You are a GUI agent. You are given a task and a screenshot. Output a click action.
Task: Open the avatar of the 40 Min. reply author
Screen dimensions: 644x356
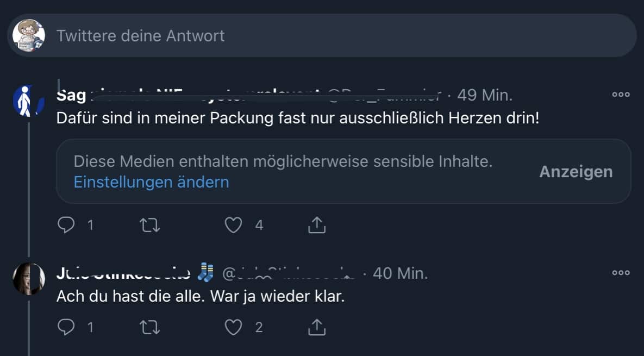[28, 279]
